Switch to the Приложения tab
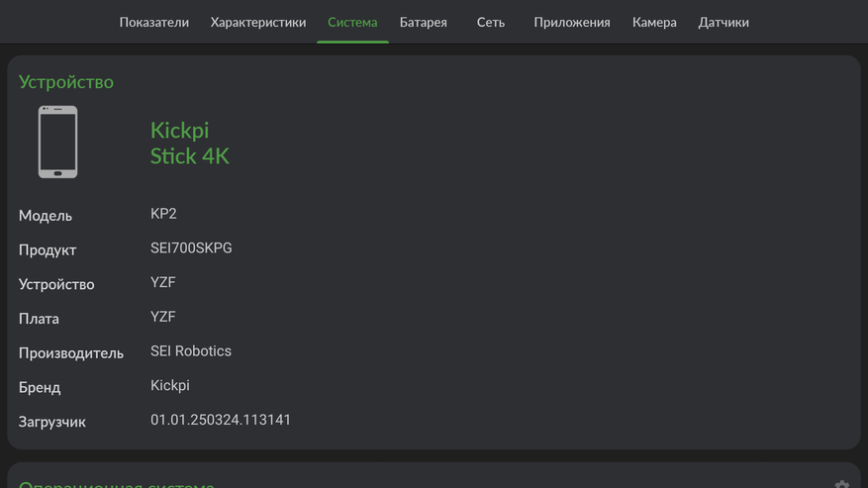The height and width of the screenshot is (488, 868). click(x=572, y=22)
